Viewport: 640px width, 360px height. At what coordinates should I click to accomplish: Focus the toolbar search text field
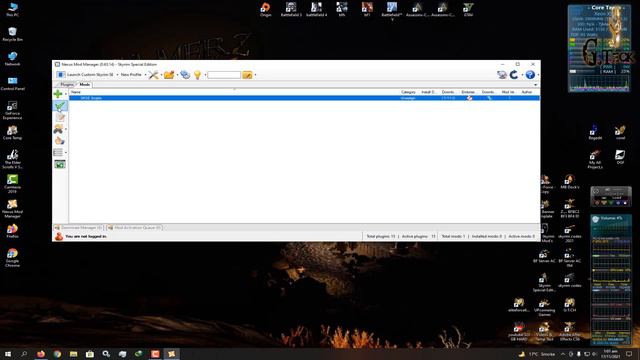pyautogui.click(x=224, y=75)
